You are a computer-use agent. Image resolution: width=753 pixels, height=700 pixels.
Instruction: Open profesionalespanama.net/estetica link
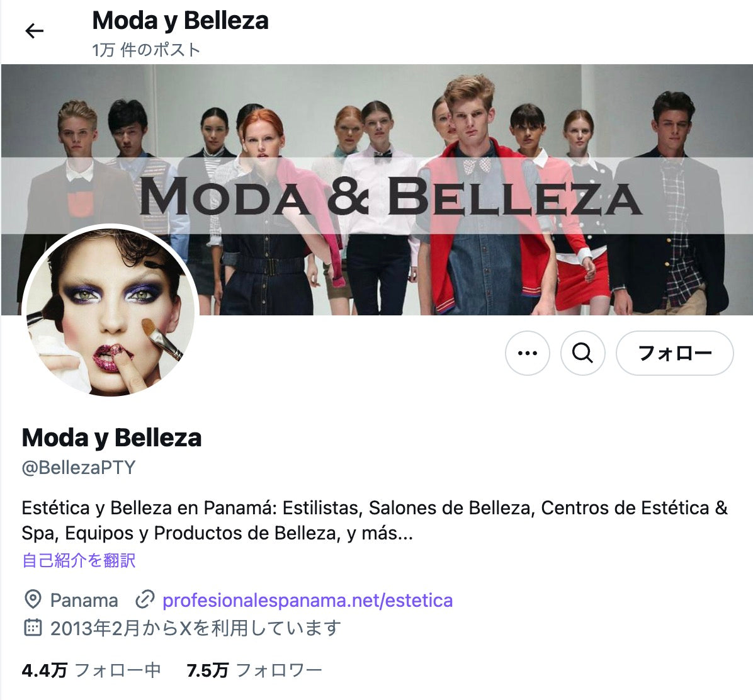(307, 601)
